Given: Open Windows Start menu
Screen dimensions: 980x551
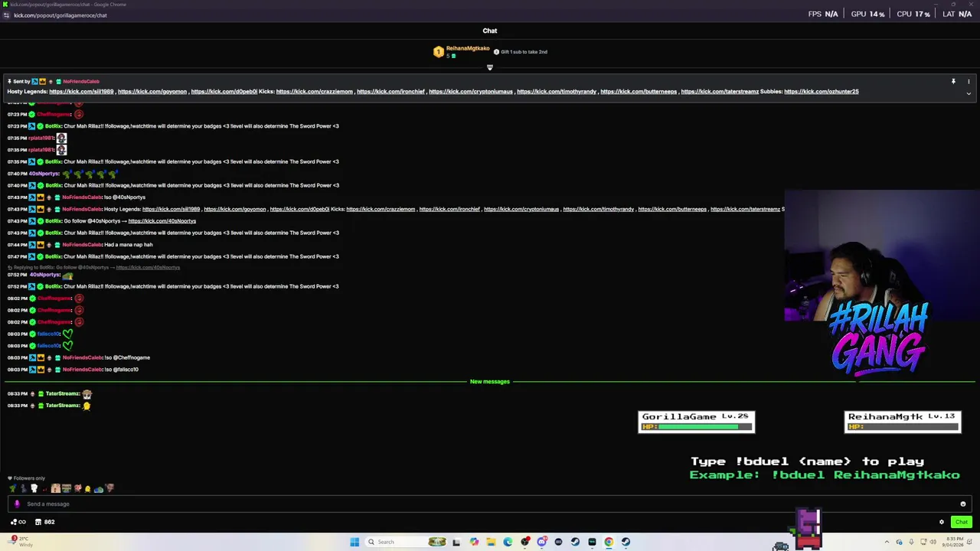Looking at the screenshot, I should tap(354, 542).
